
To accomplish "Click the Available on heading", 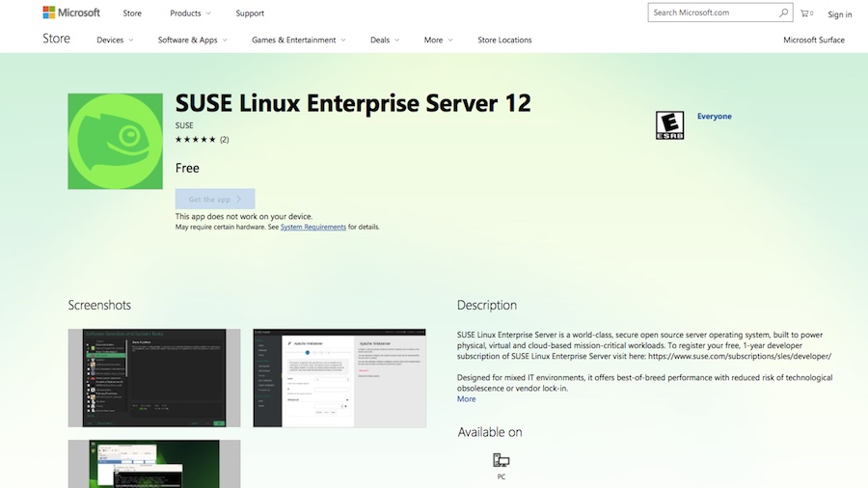I will click(x=489, y=432).
